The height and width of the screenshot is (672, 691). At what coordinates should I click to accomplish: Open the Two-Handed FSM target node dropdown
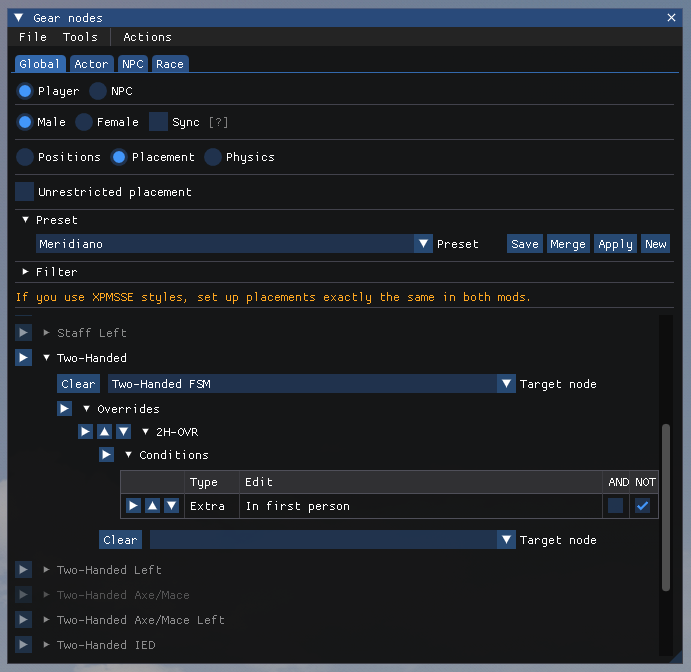coord(505,384)
